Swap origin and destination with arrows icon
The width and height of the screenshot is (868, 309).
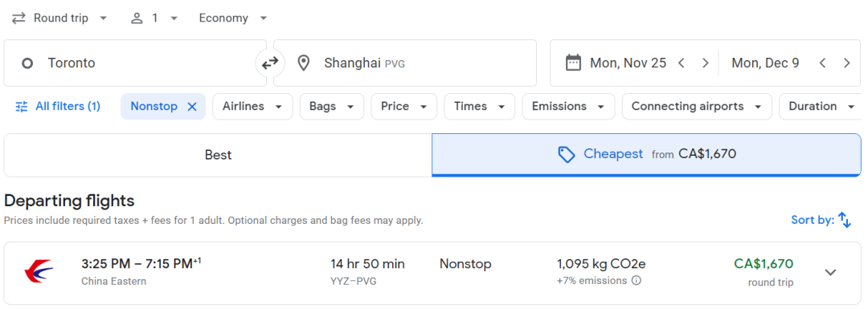click(x=269, y=63)
